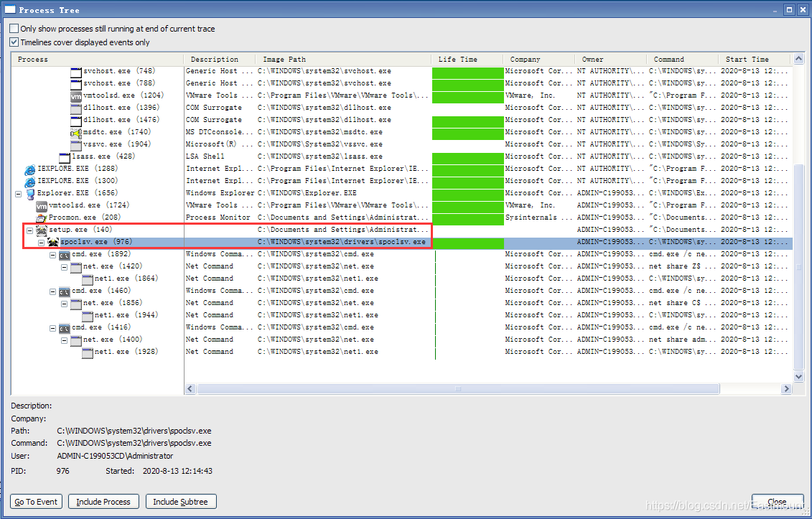Click the Company column header
Screen dimensions: 812x519
click(x=539, y=59)
